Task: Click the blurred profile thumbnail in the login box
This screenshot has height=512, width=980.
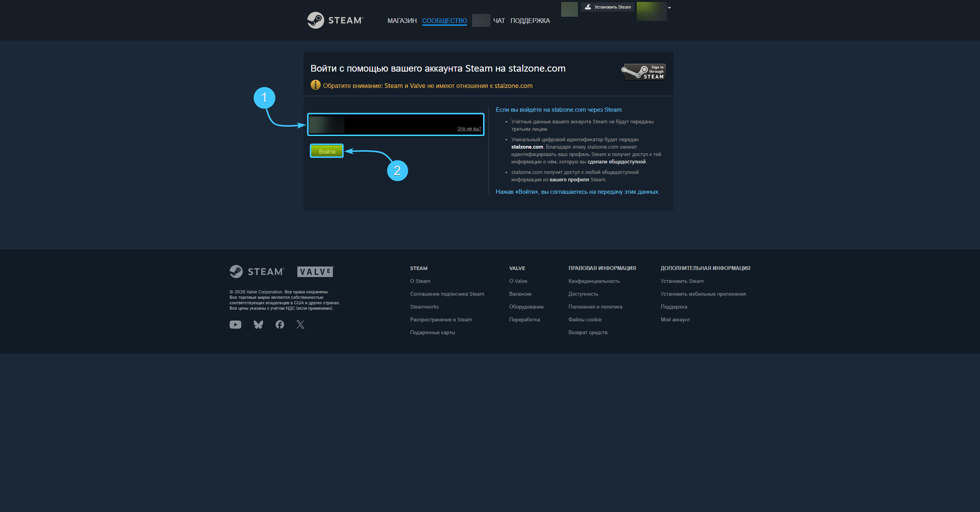Action: (327, 125)
